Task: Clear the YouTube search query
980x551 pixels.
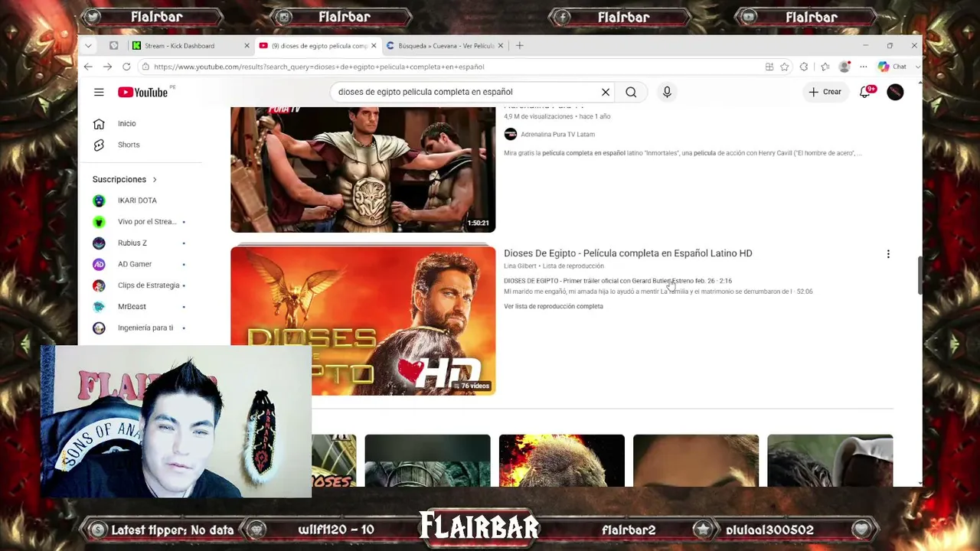Action: click(605, 92)
